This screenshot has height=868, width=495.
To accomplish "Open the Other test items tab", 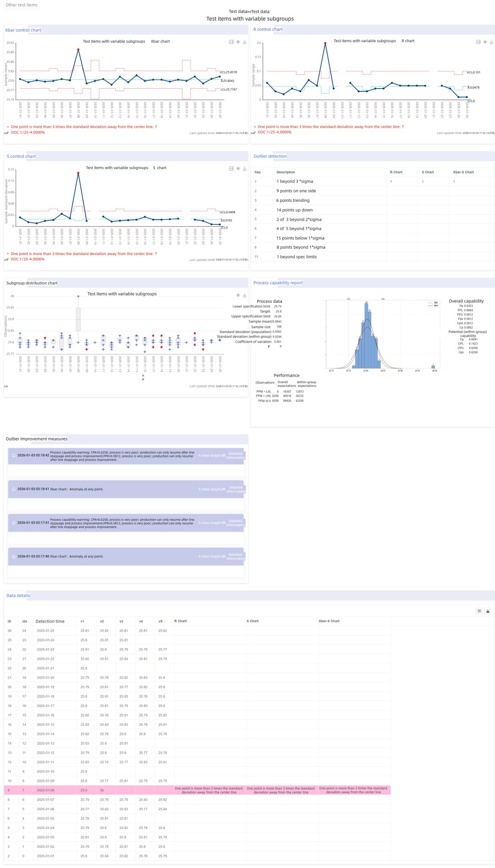I will tap(22, 5).
